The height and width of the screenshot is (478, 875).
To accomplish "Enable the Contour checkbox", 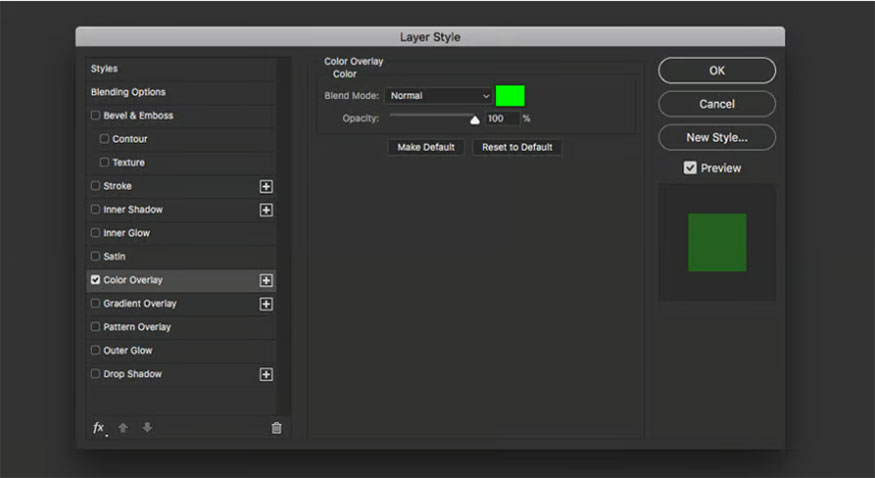I will click(x=104, y=138).
